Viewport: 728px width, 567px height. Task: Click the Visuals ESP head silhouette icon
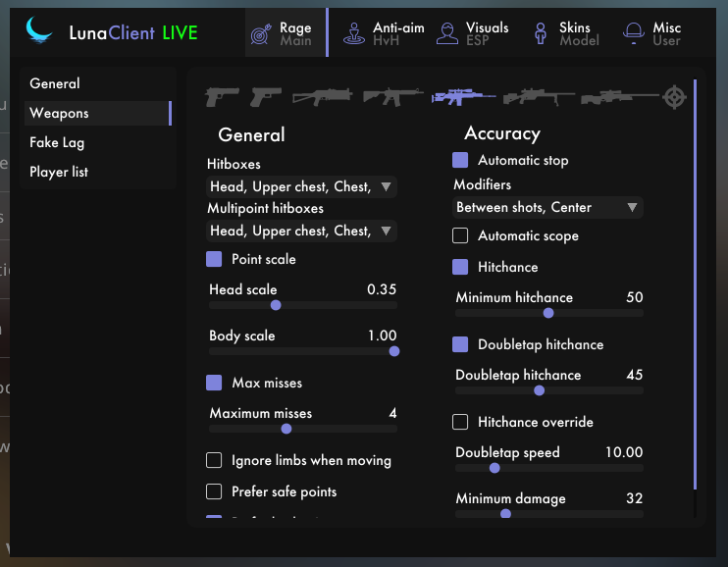[447, 33]
